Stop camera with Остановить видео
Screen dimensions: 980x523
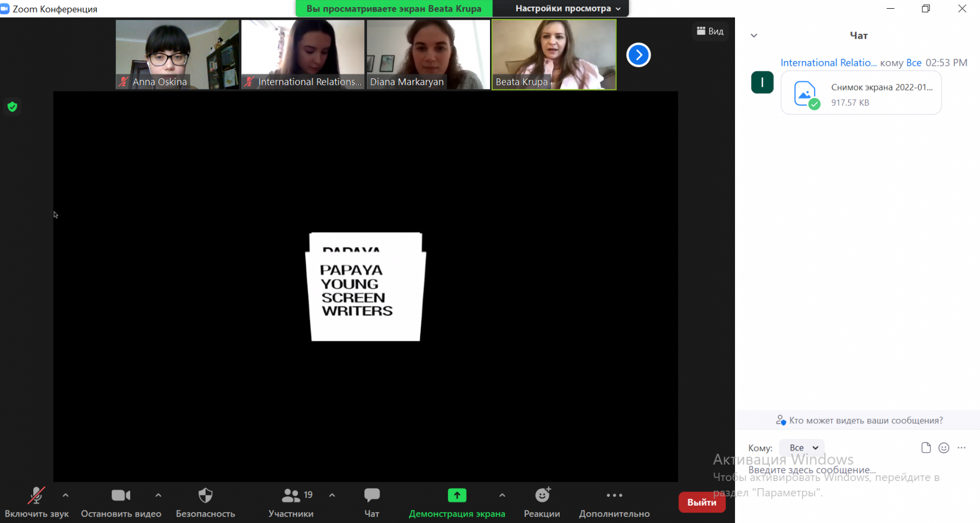121,502
